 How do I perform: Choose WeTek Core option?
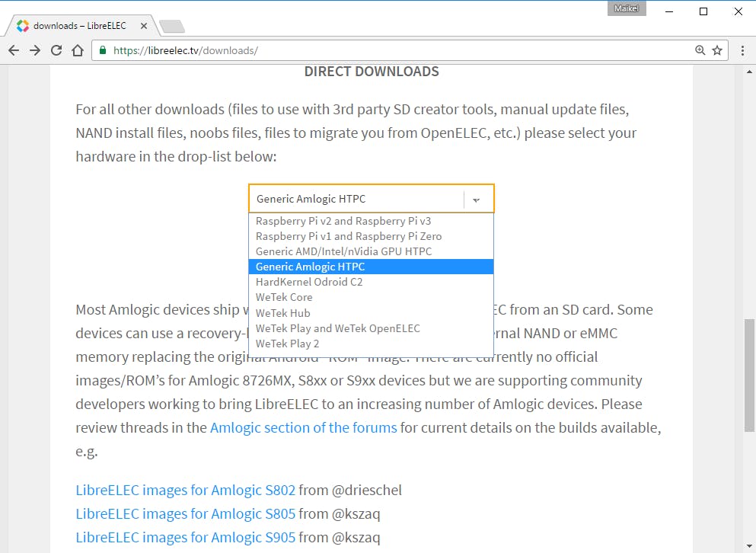tap(372, 297)
